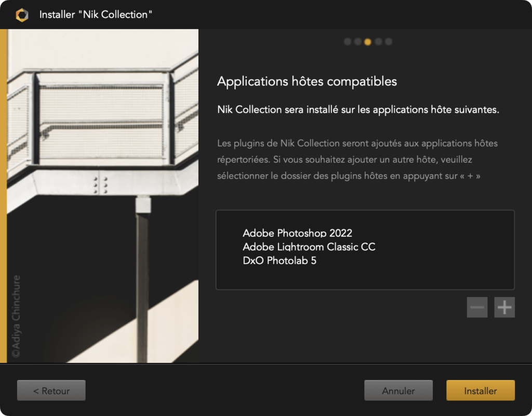Click the Installer "Nik Collection" window title

coord(96,15)
